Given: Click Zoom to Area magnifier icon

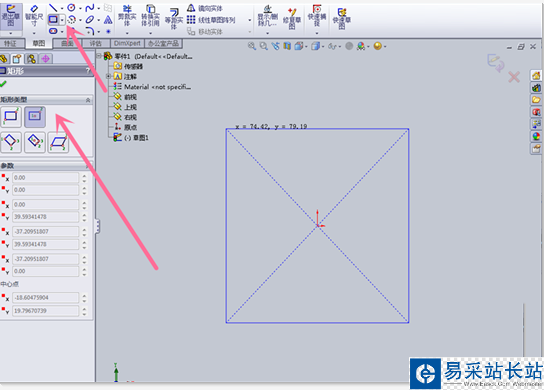Looking at the screenshot, I should (264, 46).
